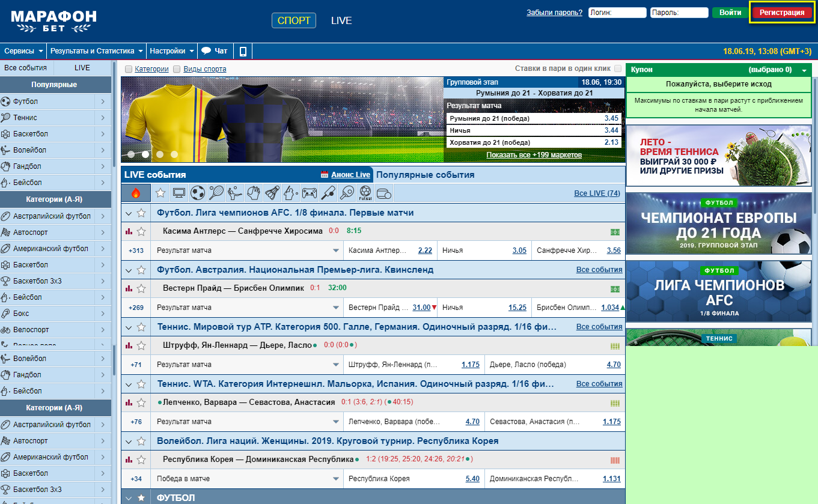Enable Ставки в пари в один клик
This screenshot has width=818, height=504.
click(618, 69)
